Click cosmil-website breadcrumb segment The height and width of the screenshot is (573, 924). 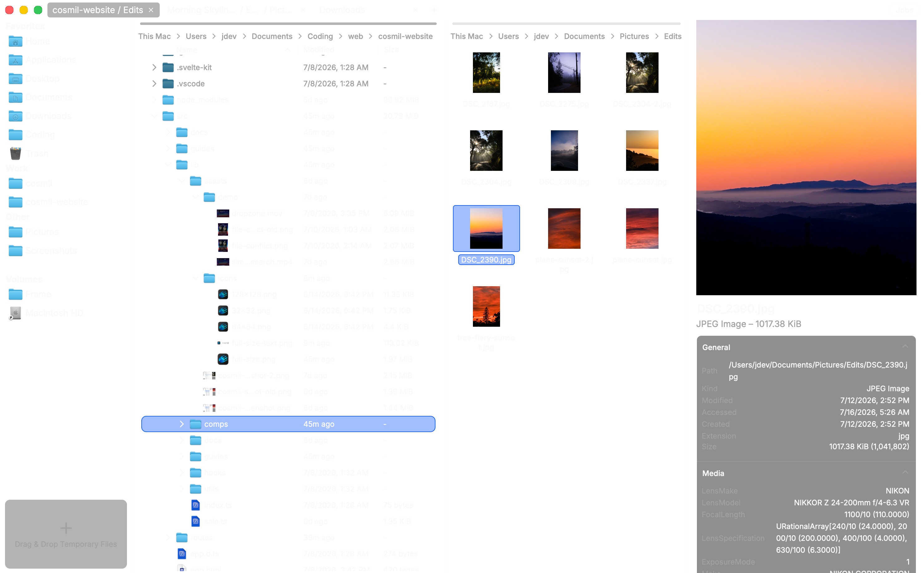(x=405, y=36)
